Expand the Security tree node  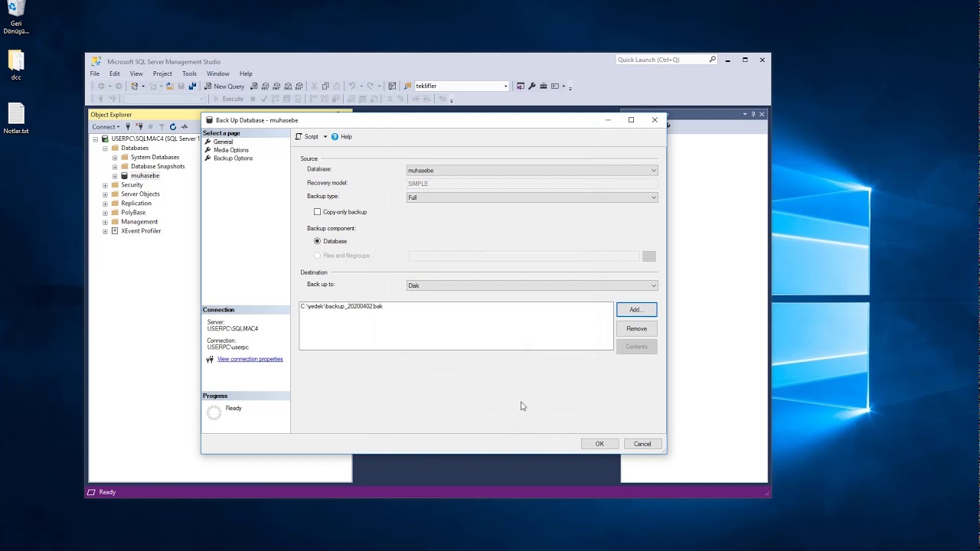tap(105, 185)
